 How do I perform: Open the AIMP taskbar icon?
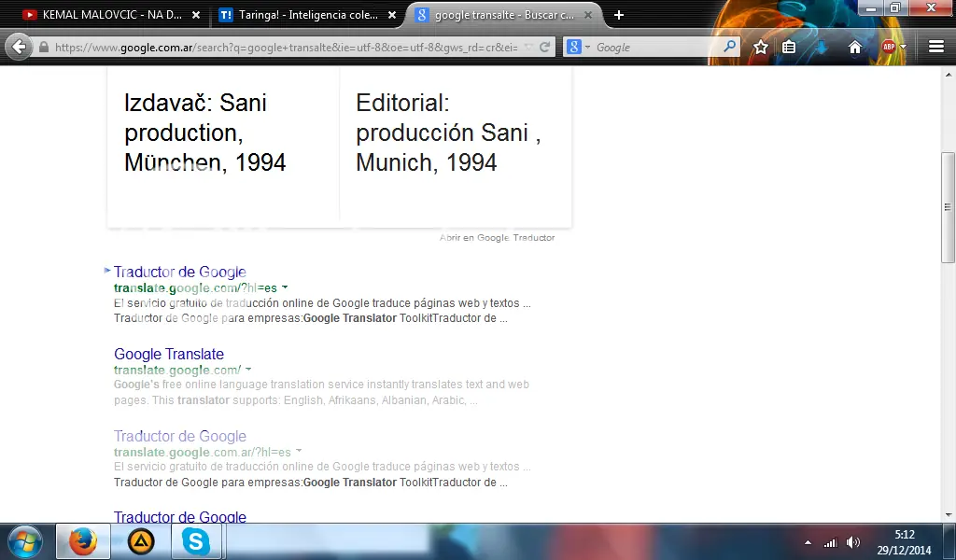point(141,541)
